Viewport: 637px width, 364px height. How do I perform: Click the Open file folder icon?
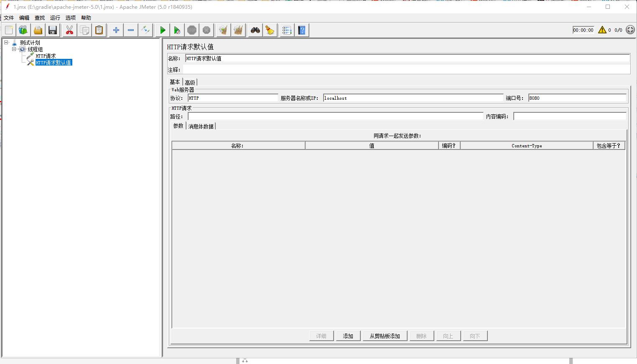point(38,30)
